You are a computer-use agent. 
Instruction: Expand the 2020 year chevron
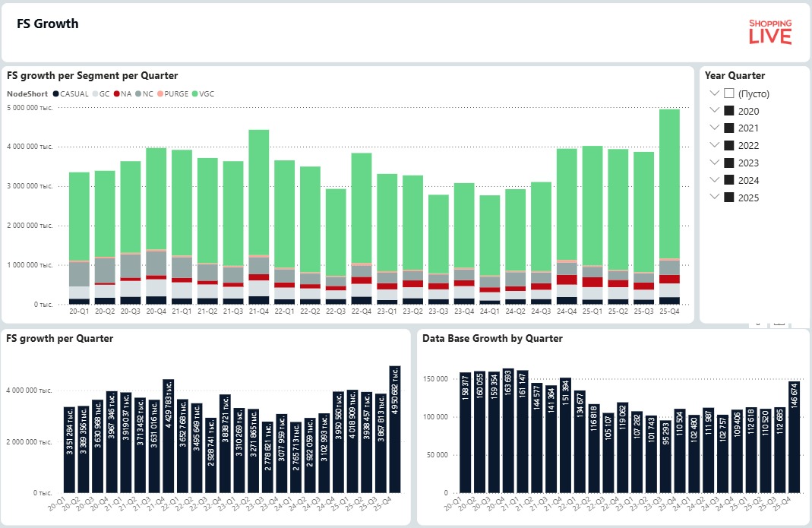[715, 110]
